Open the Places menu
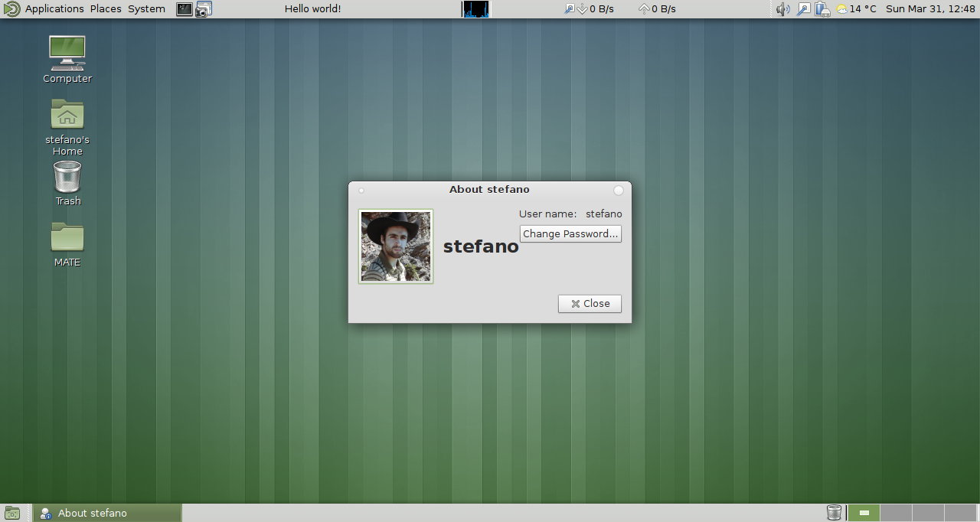 coord(106,9)
